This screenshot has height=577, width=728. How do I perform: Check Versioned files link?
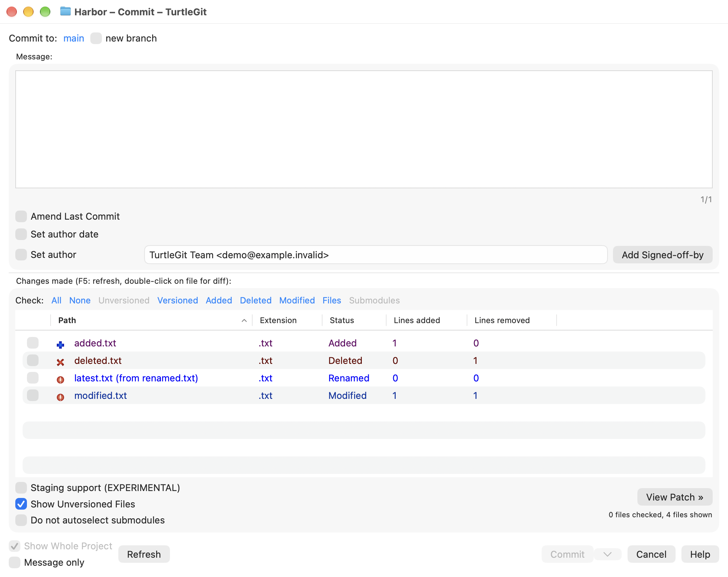tap(178, 301)
